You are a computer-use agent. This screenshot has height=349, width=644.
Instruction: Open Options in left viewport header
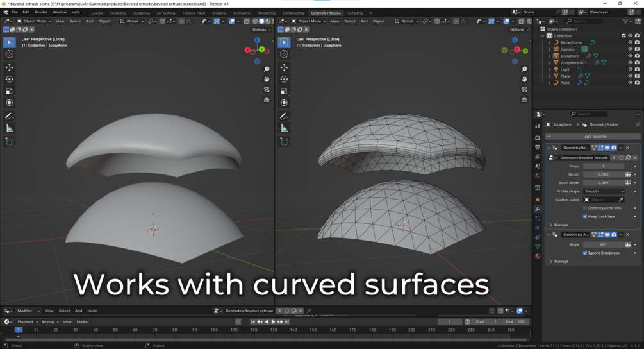[261, 30]
